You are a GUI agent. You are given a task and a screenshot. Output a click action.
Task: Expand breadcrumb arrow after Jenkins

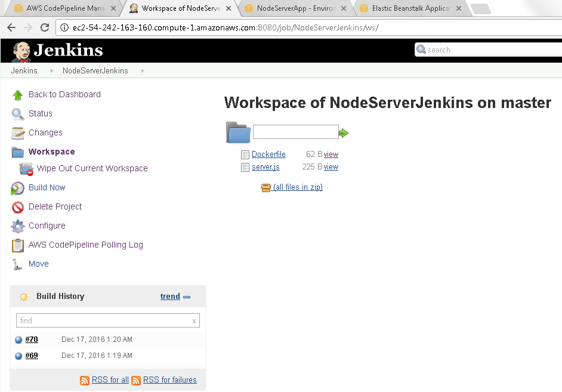pyautogui.click(x=52, y=71)
